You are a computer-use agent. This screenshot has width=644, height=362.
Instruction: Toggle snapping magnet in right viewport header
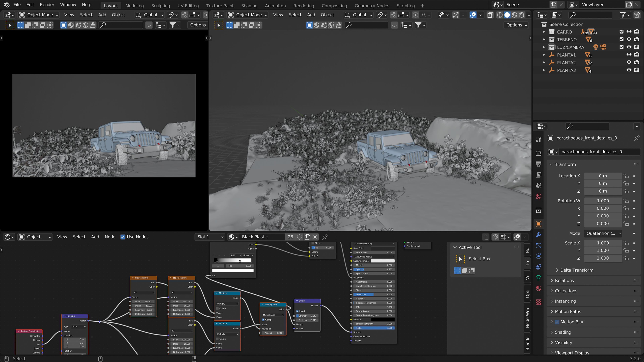pyautogui.click(x=393, y=15)
